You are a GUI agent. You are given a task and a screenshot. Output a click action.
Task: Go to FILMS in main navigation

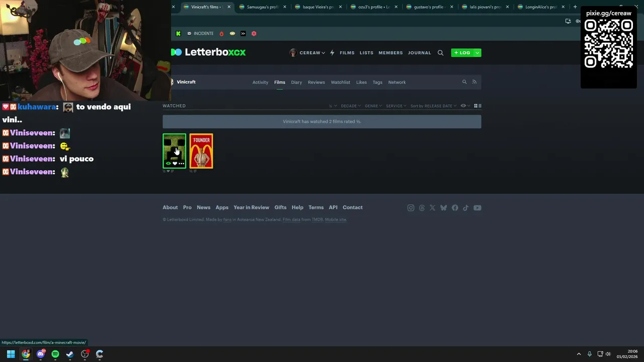[x=347, y=53]
